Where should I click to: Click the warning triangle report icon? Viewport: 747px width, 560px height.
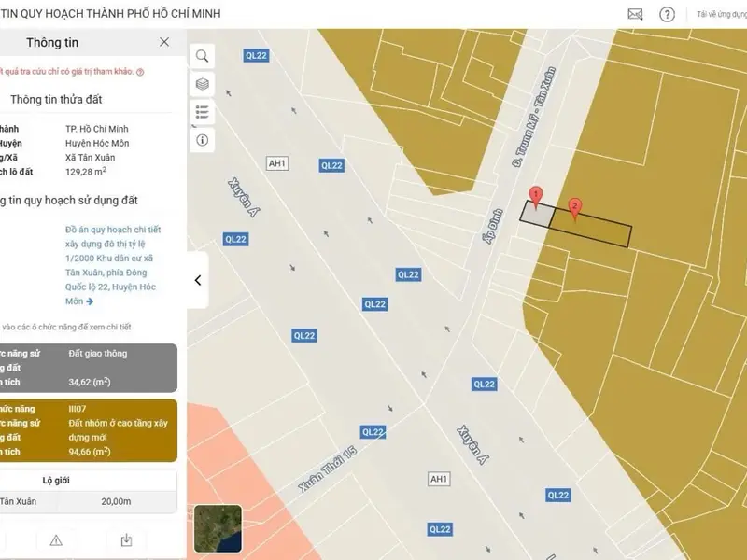(x=56, y=540)
